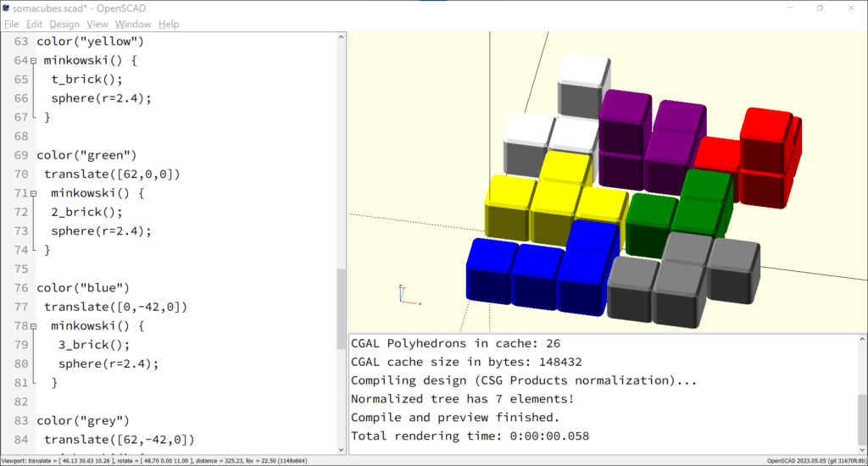Click the console scrollbar up arrow
868x466 pixels.
point(862,339)
